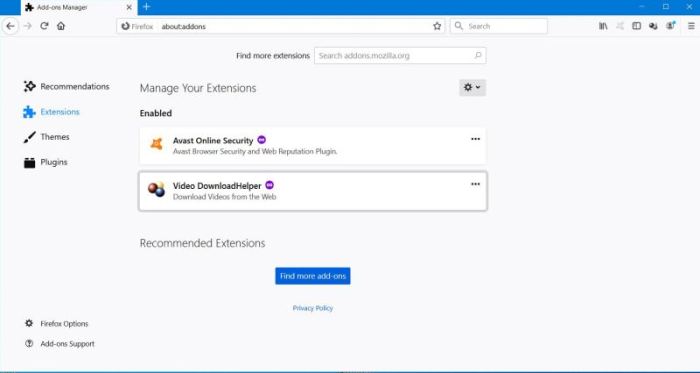Focus the toolbar Search box
This screenshot has height=373, width=700.
(499, 26)
